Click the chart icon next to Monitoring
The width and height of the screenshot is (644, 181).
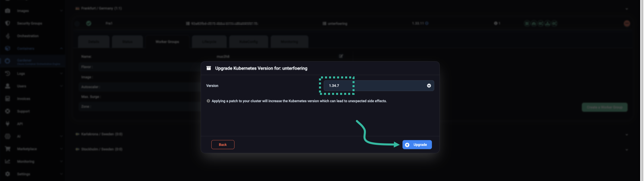pyautogui.click(x=7, y=162)
